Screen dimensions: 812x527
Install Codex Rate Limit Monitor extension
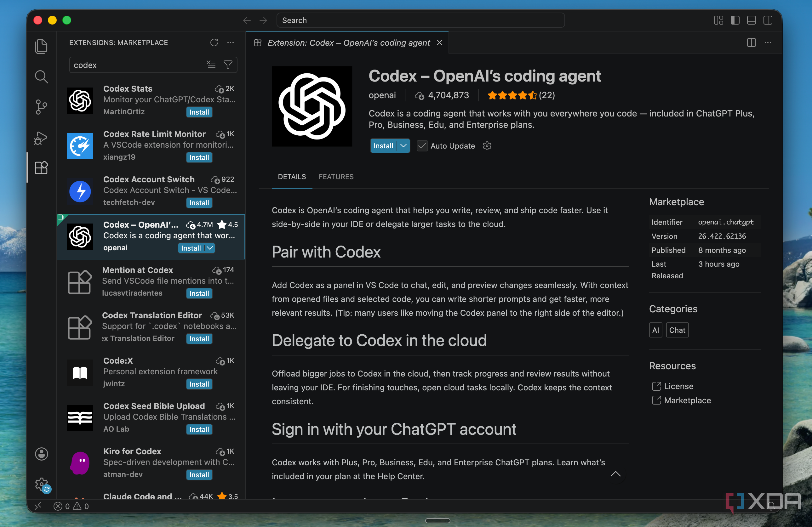pos(199,158)
